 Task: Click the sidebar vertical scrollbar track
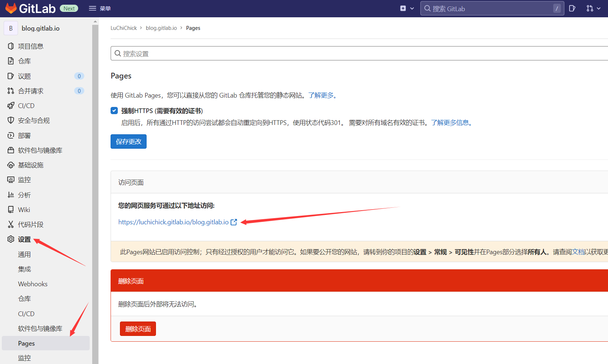coord(95,194)
